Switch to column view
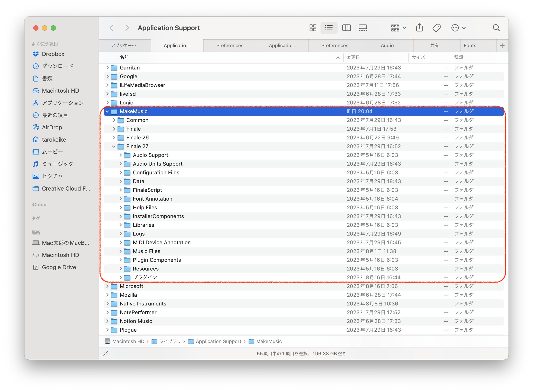Screen dimensions: 533x392 (346, 28)
